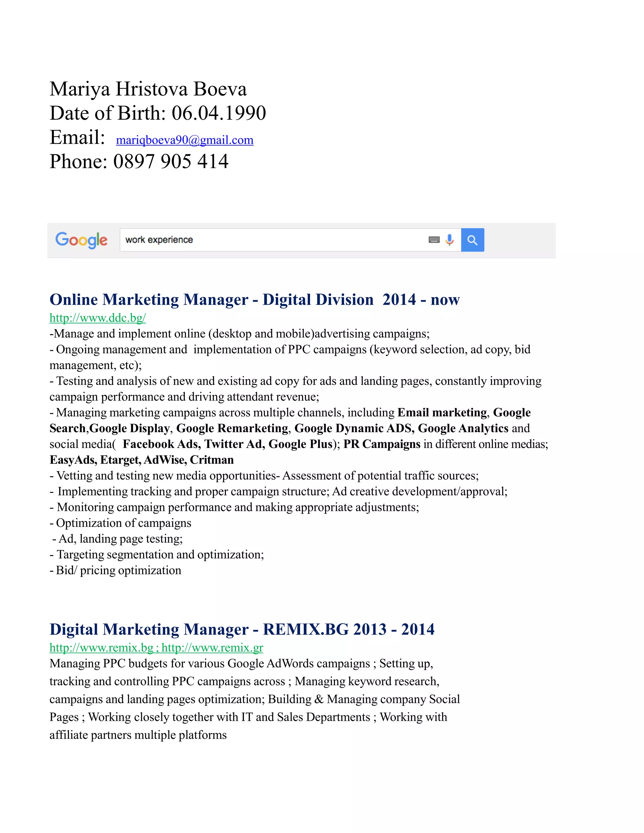
Task: Click the Google logo
Action: click(81, 240)
